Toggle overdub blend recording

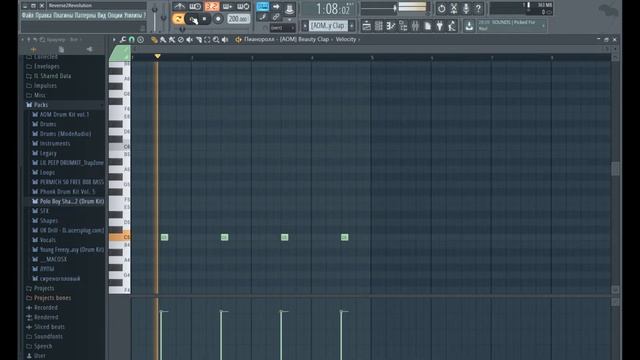point(227,7)
